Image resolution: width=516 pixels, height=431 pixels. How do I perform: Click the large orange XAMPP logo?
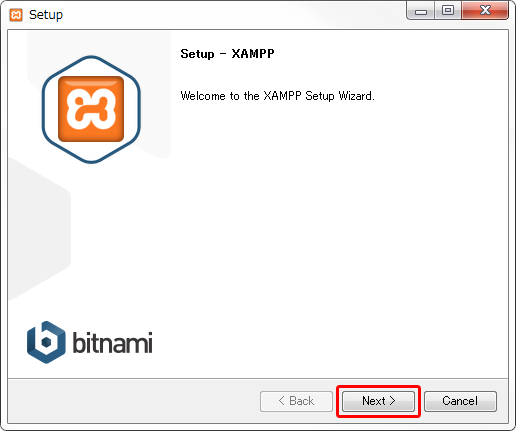(91, 109)
